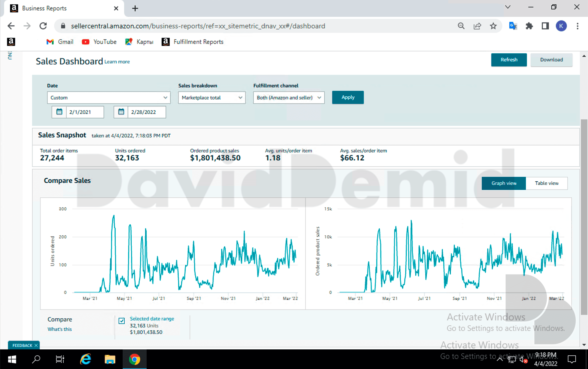Screen dimensions: 588x369
Task: Reload the page with the refresh icon
Action: point(43,26)
